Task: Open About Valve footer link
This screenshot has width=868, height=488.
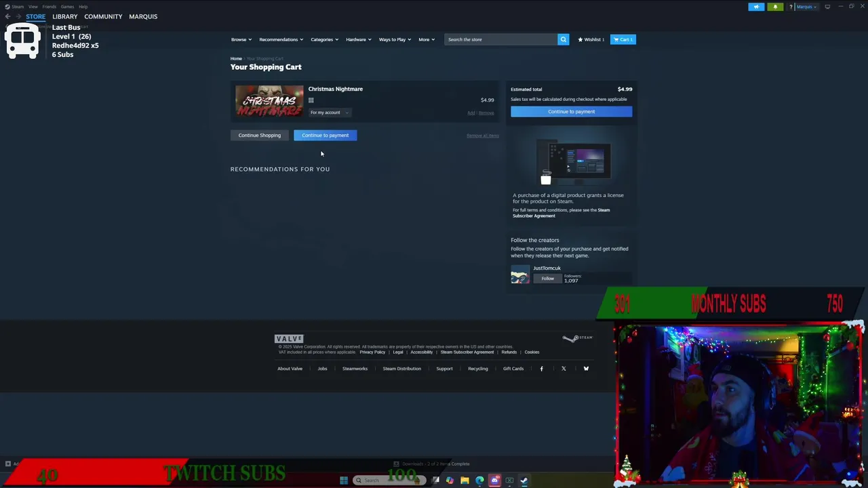Action: click(x=290, y=369)
